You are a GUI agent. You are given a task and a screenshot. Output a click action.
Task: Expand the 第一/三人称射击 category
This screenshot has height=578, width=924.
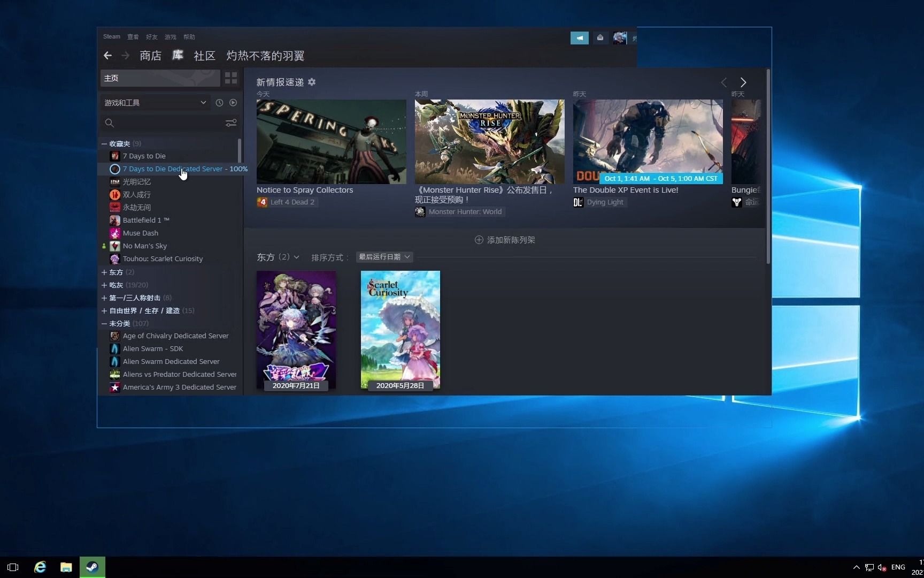[104, 298]
